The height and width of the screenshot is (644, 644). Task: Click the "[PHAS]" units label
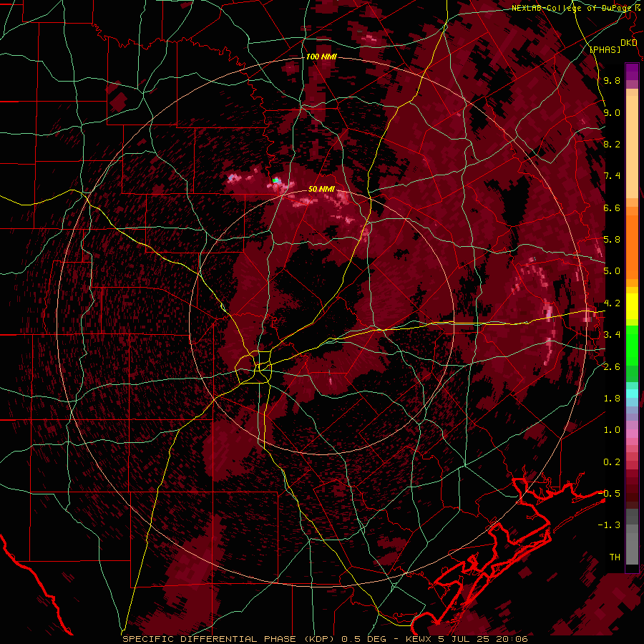tap(605, 49)
